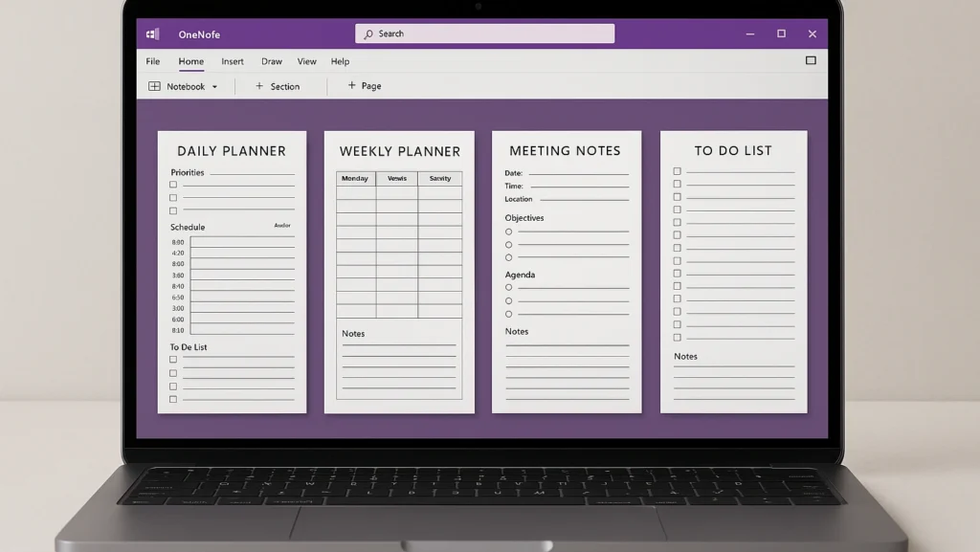Open the File menu
This screenshot has width=980, height=552.
coord(152,61)
